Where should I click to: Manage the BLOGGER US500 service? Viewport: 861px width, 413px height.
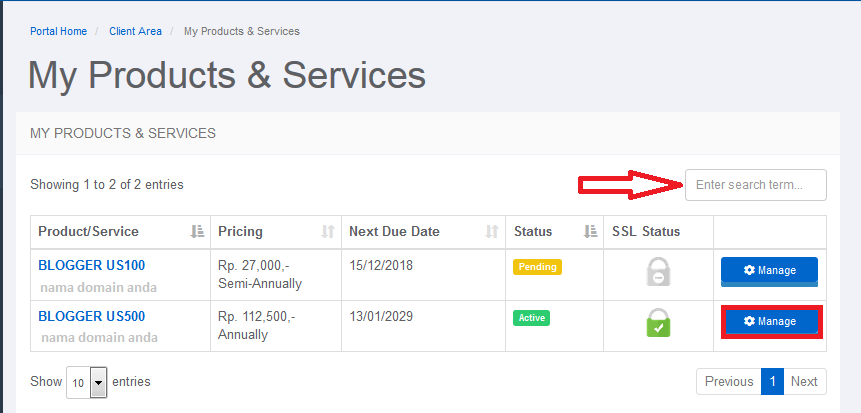tap(771, 322)
